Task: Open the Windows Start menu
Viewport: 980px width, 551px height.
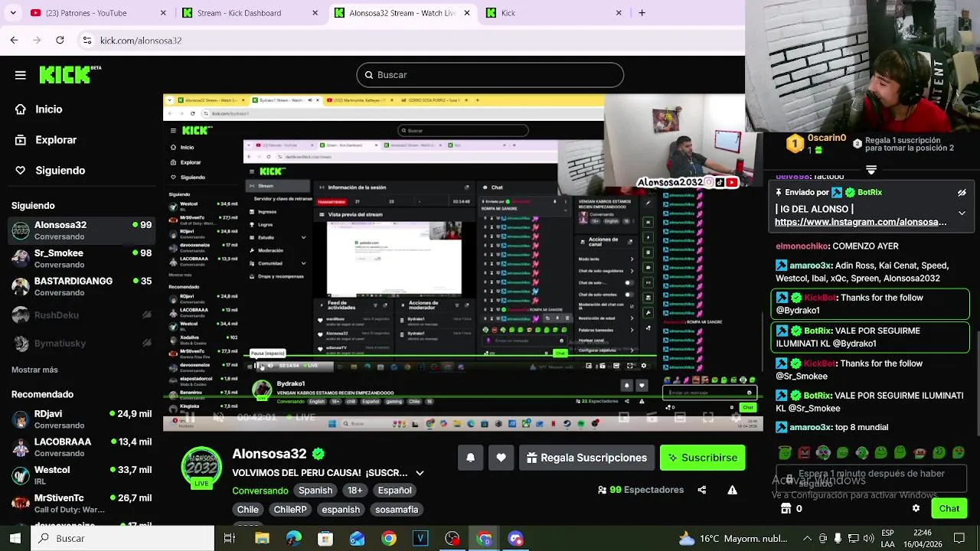Action: (15, 538)
